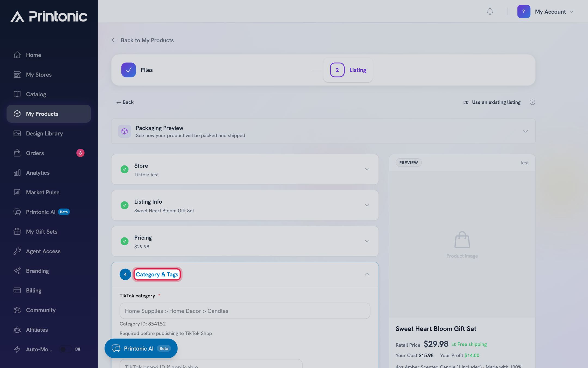Click the Files step checkmark icon
Image resolution: width=588 pixels, height=368 pixels.
coord(128,70)
